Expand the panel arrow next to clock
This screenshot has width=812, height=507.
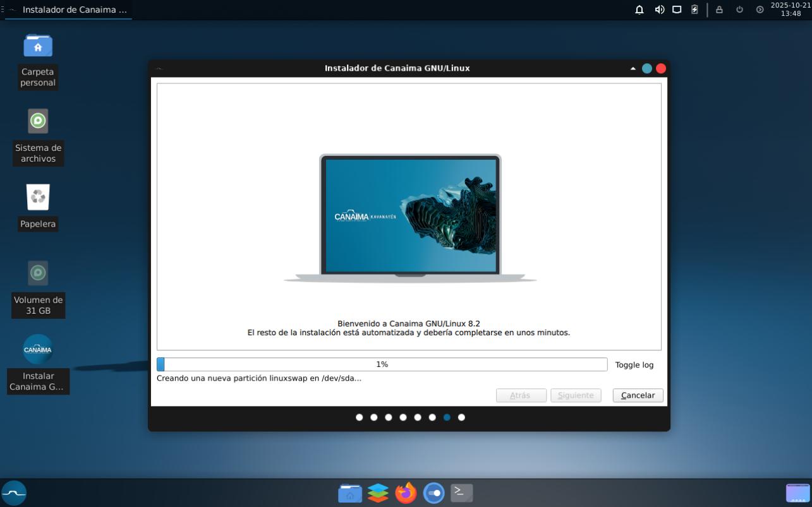[760, 9]
